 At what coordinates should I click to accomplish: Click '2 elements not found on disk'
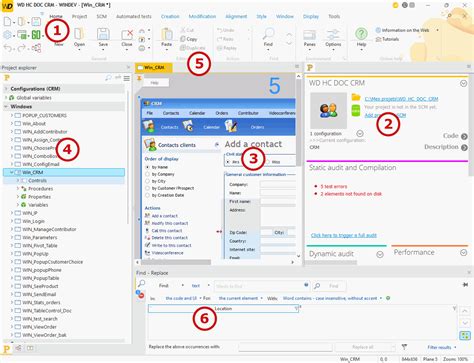pos(351,194)
